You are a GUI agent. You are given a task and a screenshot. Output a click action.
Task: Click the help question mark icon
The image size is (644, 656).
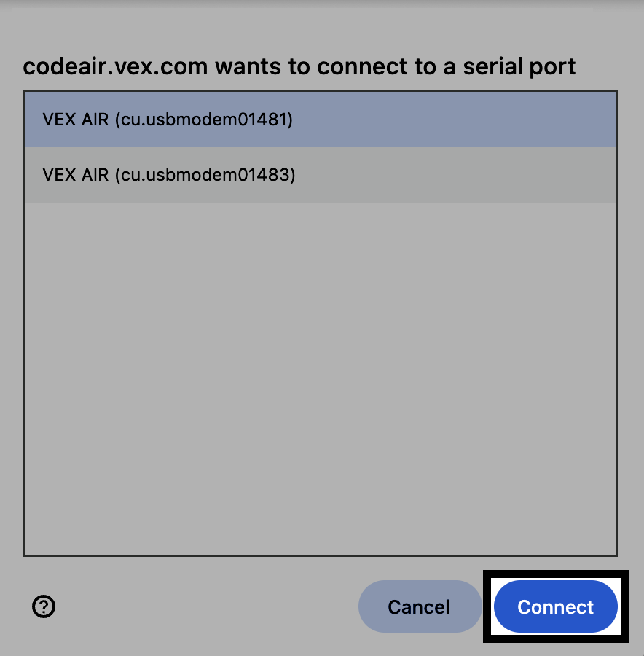(x=44, y=606)
